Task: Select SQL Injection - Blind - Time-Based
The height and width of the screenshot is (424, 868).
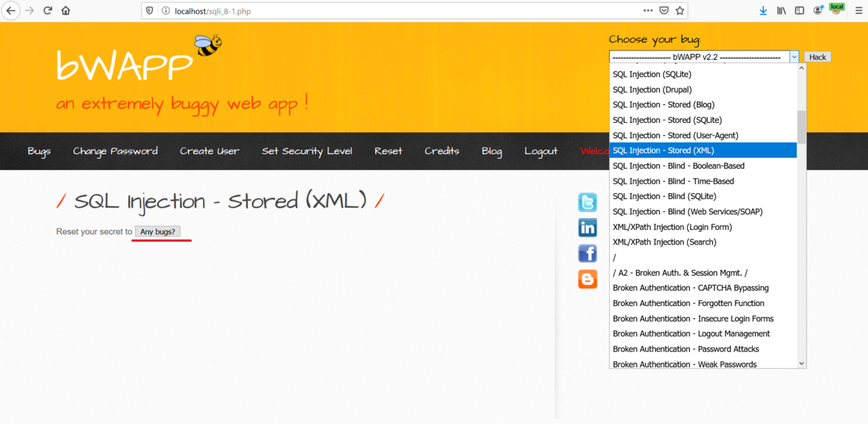Action: click(703, 181)
